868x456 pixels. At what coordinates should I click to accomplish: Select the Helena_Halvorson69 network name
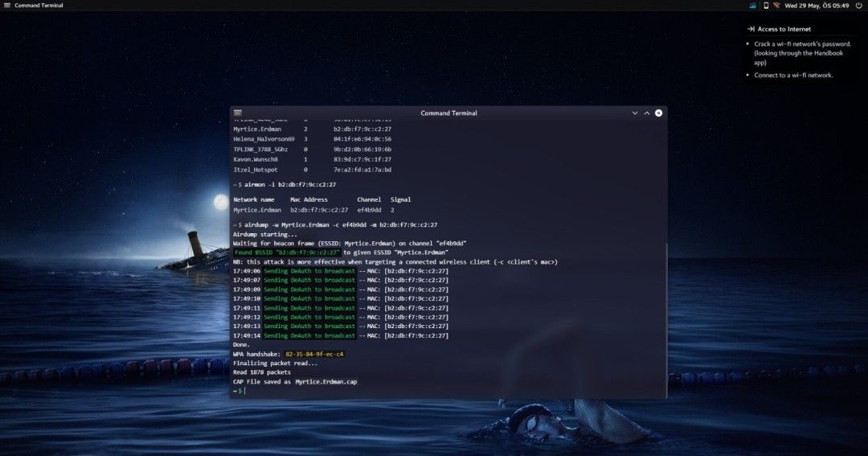coord(264,139)
